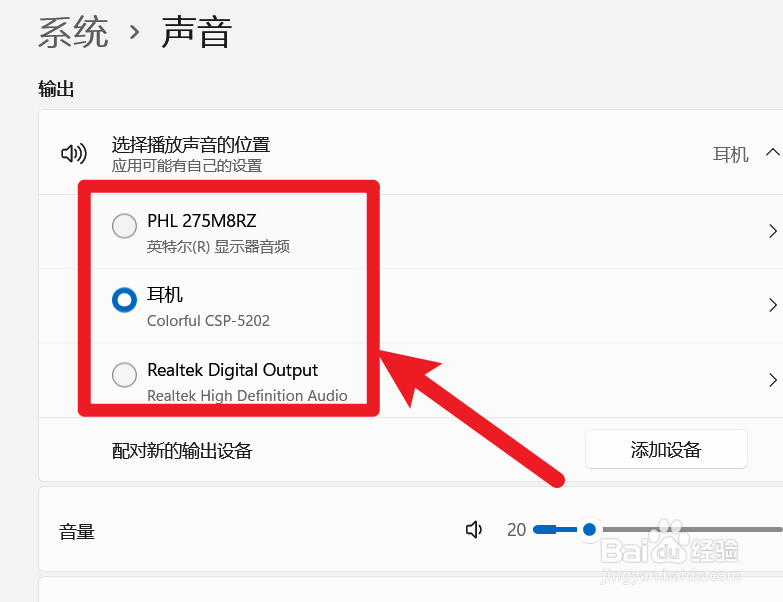Click the Colorful CSP-5202 description text

tap(208, 320)
